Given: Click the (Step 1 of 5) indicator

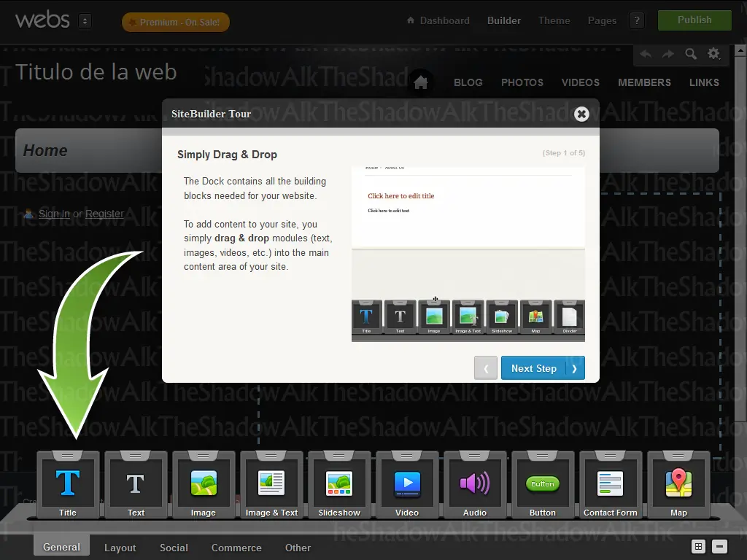Looking at the screenshot, I should click(564, 153).
